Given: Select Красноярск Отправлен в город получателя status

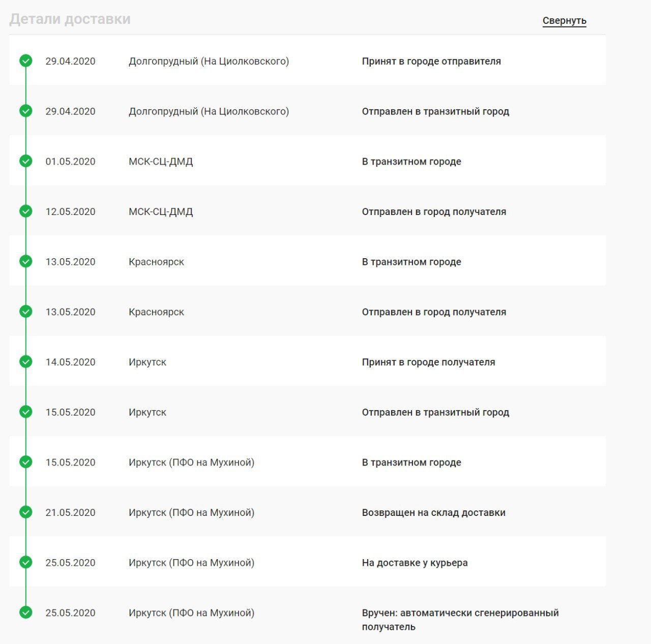Looking at the screenshot, I should pyautogui.click(x=434, y=312).
